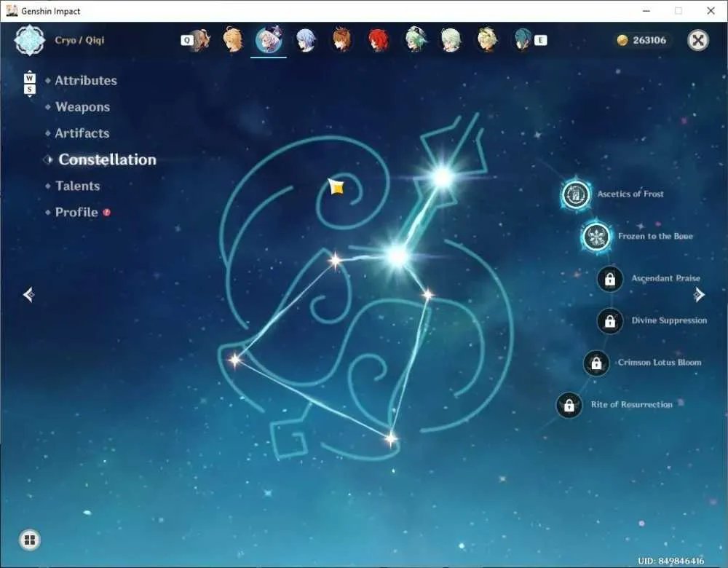This screenshot has height=568, width=728.
Task: Click the W key hint above the menu
Action: coord(29,78)
